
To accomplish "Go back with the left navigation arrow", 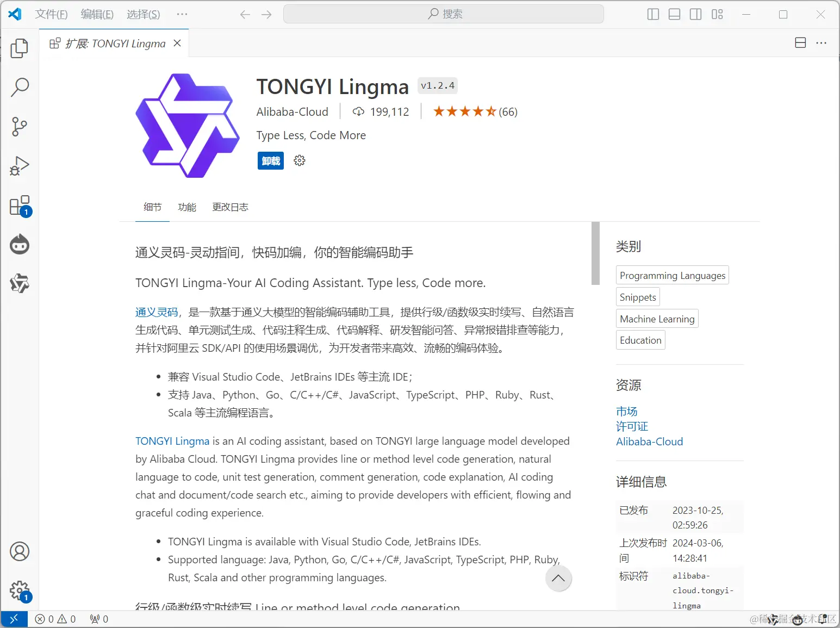I will pos(245,15).
